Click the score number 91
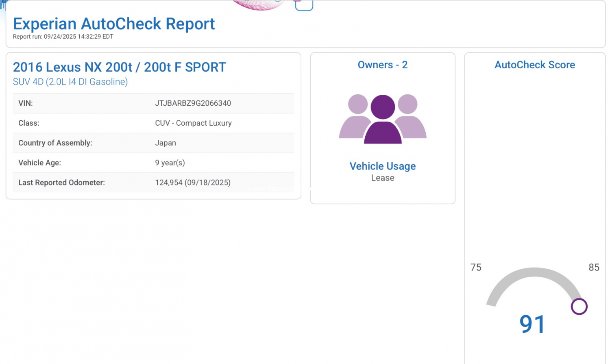610x364 pixels. (532, 325)
